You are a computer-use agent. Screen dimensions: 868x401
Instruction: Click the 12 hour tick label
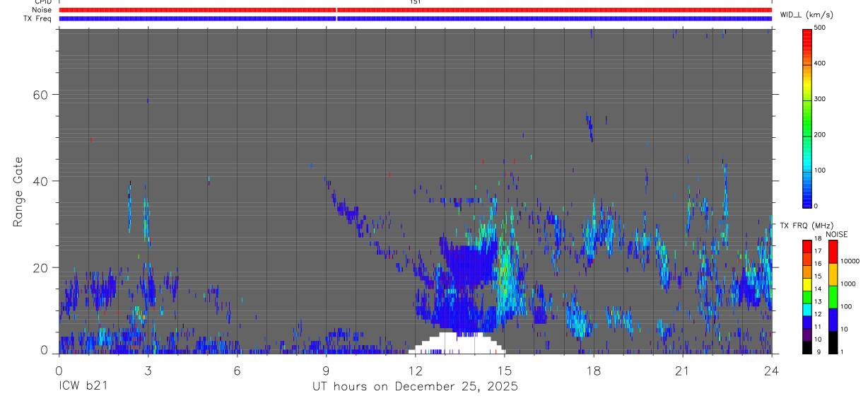coord(415,370)
